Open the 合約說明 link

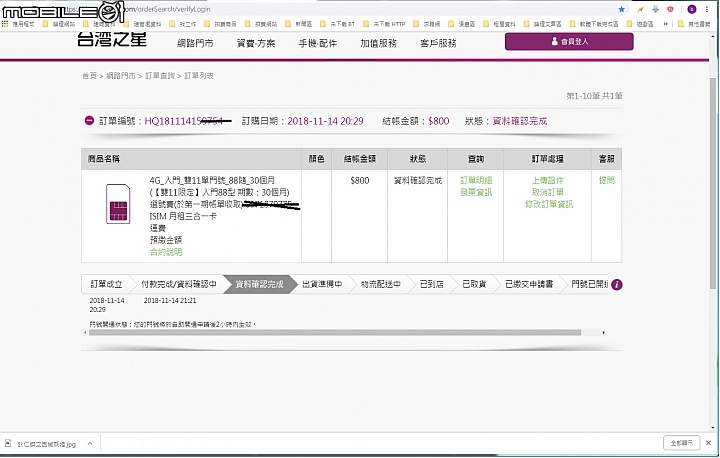pos(166,252)
